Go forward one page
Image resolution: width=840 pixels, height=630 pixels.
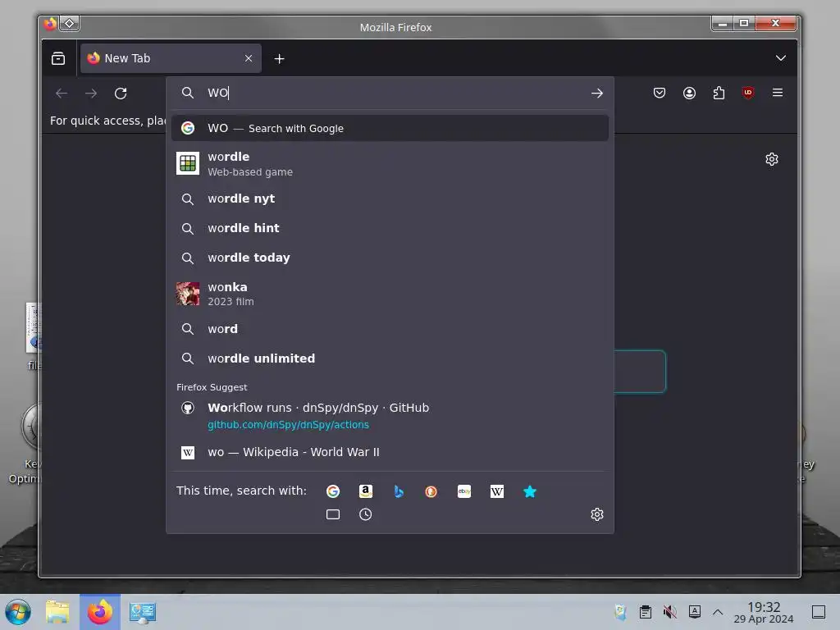(91, 94)
